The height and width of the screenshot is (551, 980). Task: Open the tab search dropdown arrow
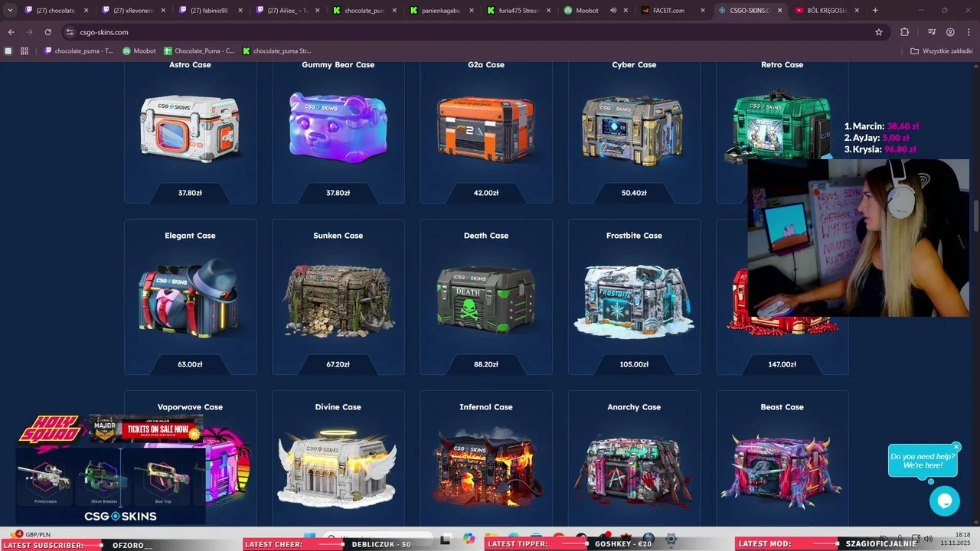pyautogui.click(x=10, y=11)
